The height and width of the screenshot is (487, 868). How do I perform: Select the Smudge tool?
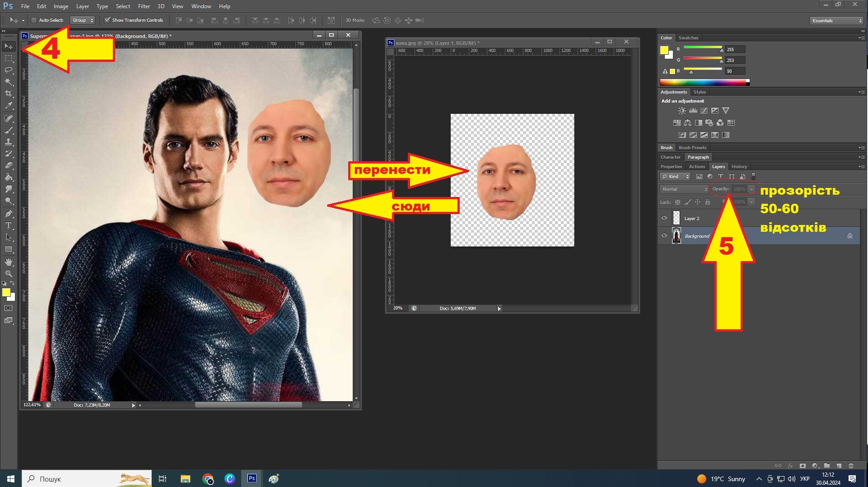pyautogui.click(x=9, y=189)
